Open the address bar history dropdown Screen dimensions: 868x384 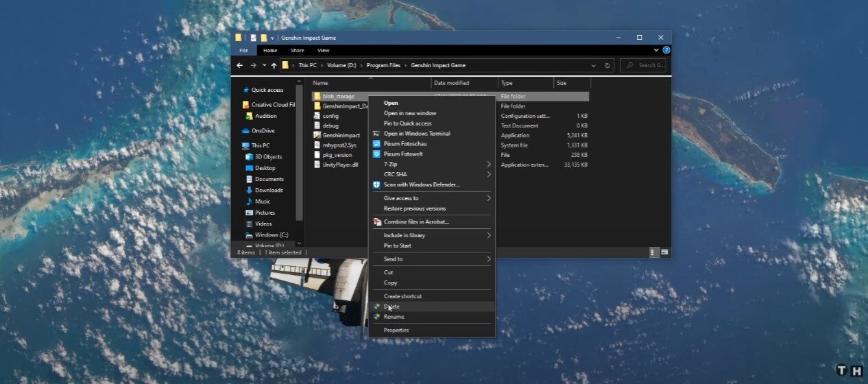tap(594, 66)
